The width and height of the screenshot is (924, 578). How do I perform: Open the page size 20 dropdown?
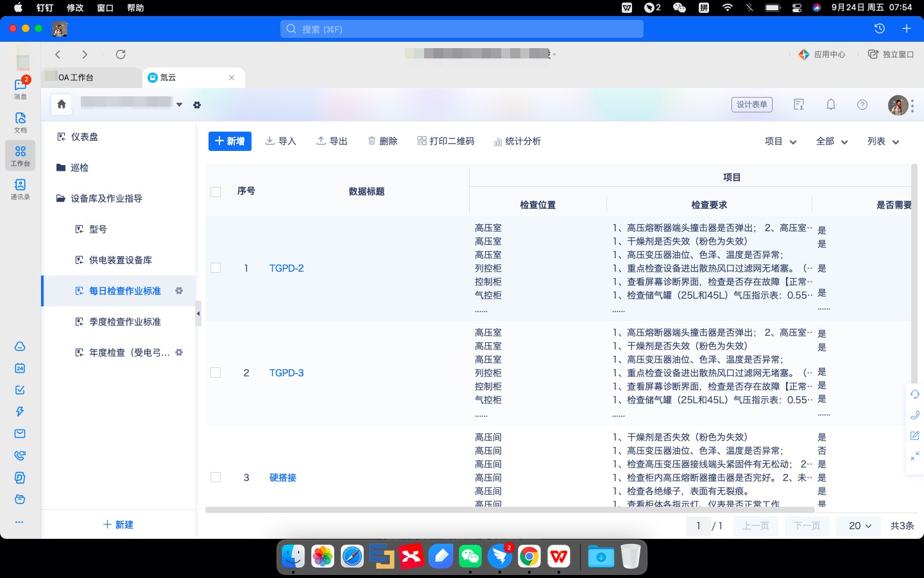860,525
